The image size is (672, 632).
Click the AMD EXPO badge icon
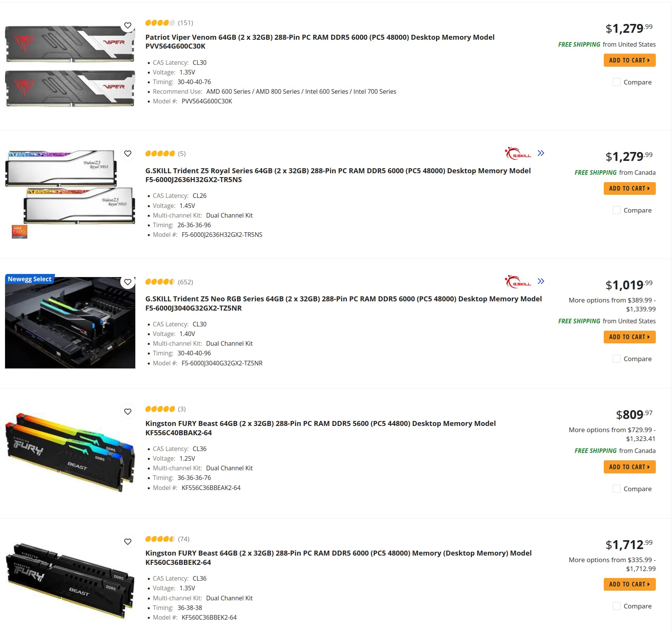pos(19,232)
